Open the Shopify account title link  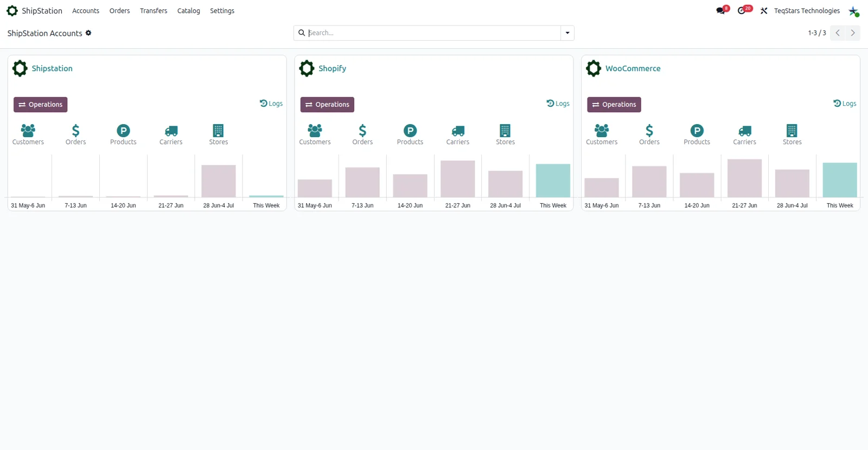[x=332, y=68]
